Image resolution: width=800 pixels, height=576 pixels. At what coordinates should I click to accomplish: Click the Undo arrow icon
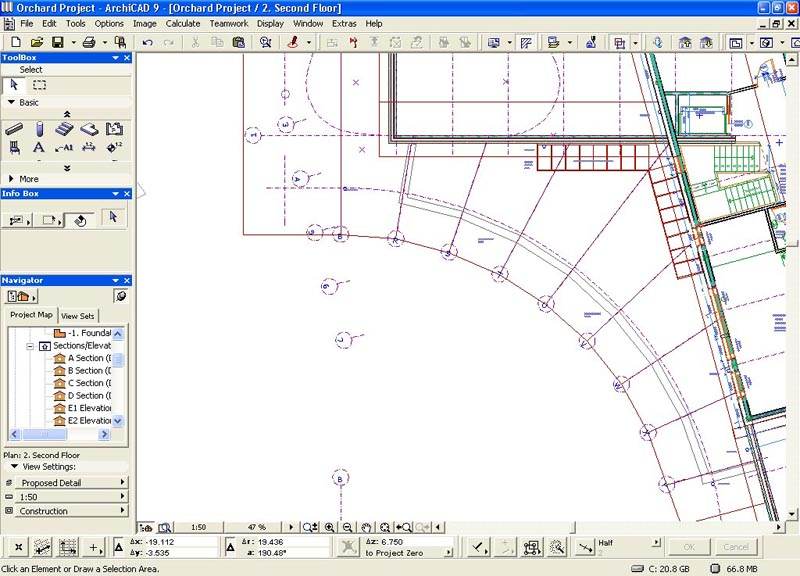click(147, 43)
